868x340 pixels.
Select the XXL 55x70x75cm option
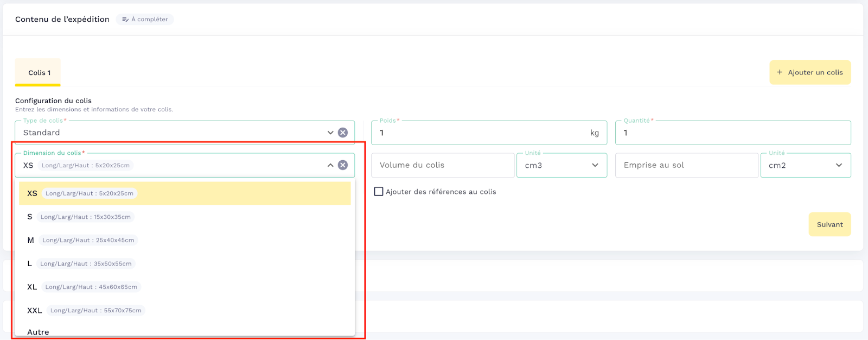click(184, 310)
